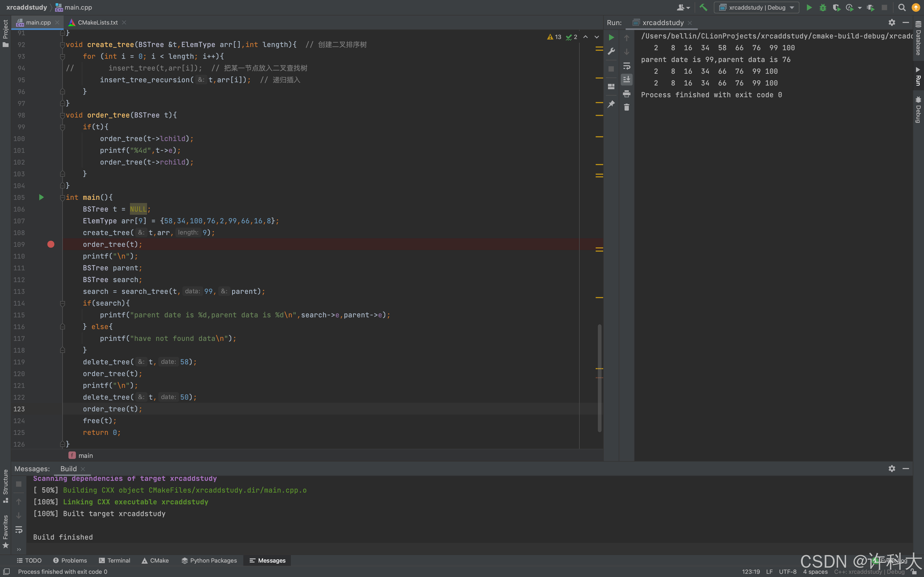Click the Debug bug icon in toolbar
Screen dimensions: 924x577
[822, 8]
